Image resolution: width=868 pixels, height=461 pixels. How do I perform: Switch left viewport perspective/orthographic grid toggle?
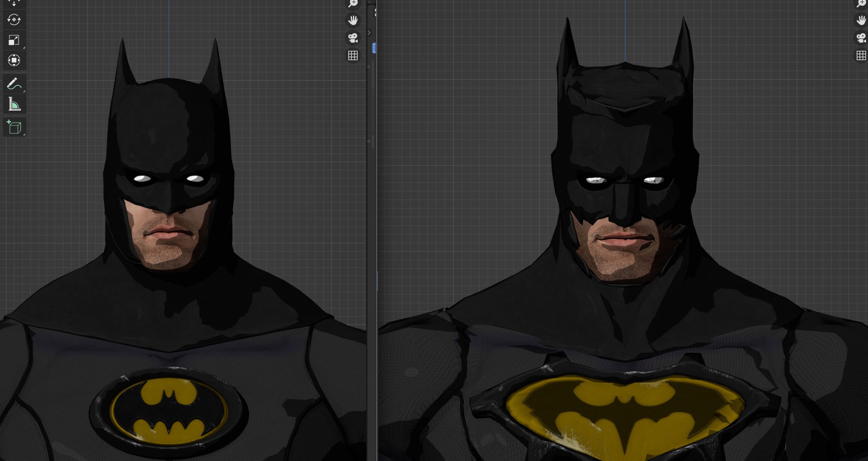(353, 56)
